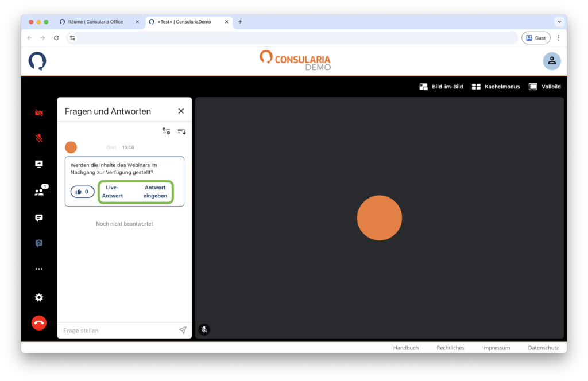588x381 pixels.
Task: Close the Fragen und Antworten panel
Action: (181, 111)
